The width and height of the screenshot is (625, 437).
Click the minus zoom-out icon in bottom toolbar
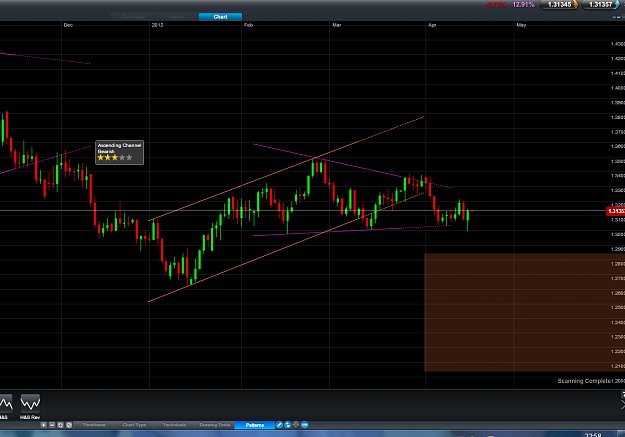point(52,425)
